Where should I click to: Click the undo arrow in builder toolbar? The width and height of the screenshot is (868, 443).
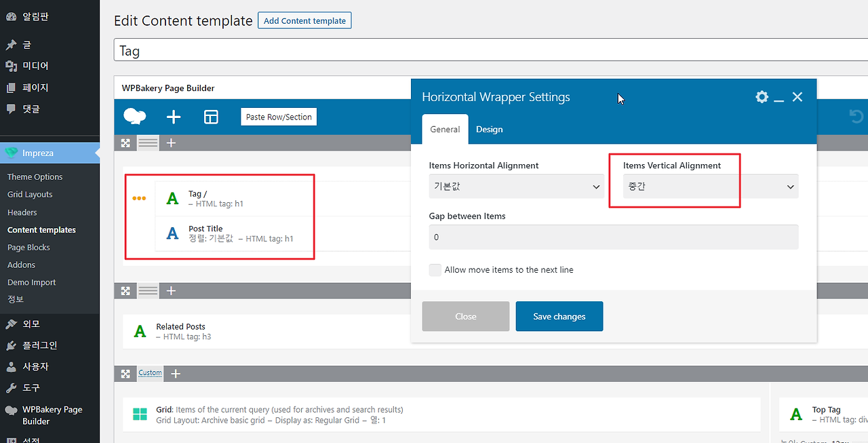[856, 117]
